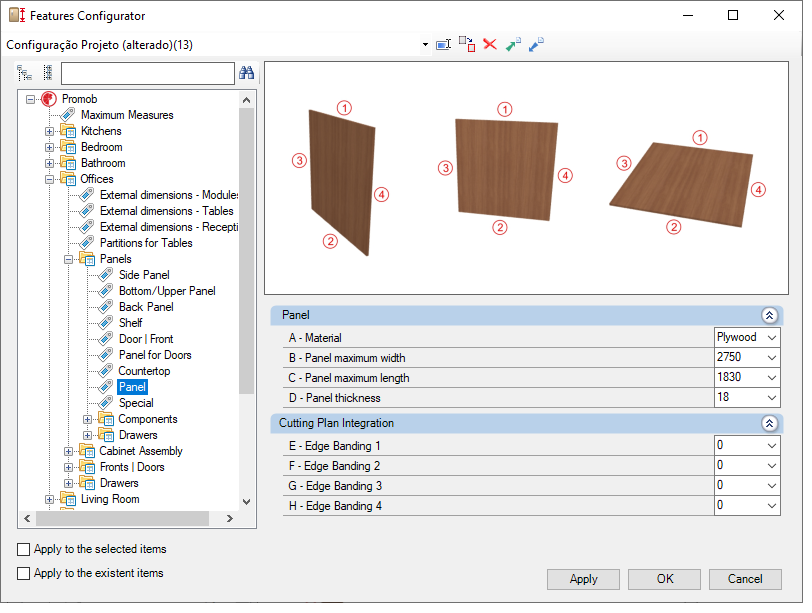
Task: Open the Edge Banding 4 dropdown
Action: [772, 505]
